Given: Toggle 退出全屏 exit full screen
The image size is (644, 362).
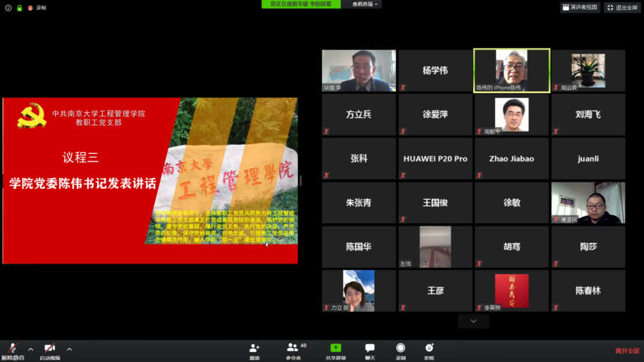Looking at the screenshot, I should tap(623, 7).
